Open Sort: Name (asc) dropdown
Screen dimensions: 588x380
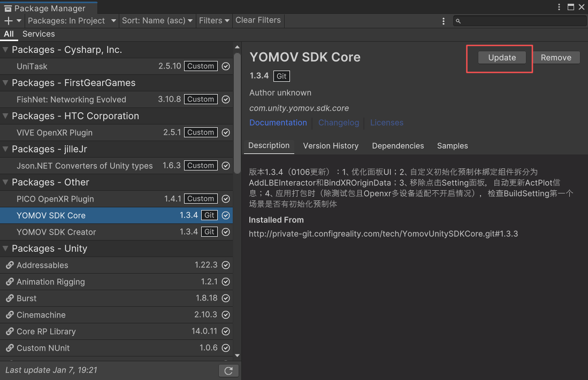(157, 21)
